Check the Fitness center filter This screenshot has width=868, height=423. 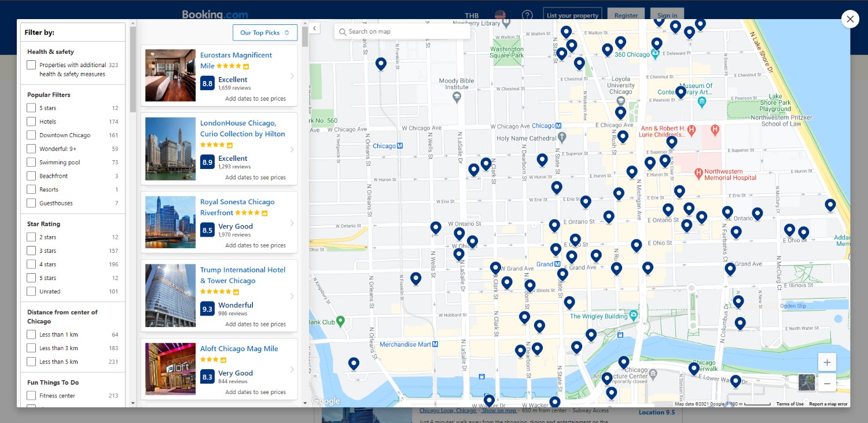31,396
